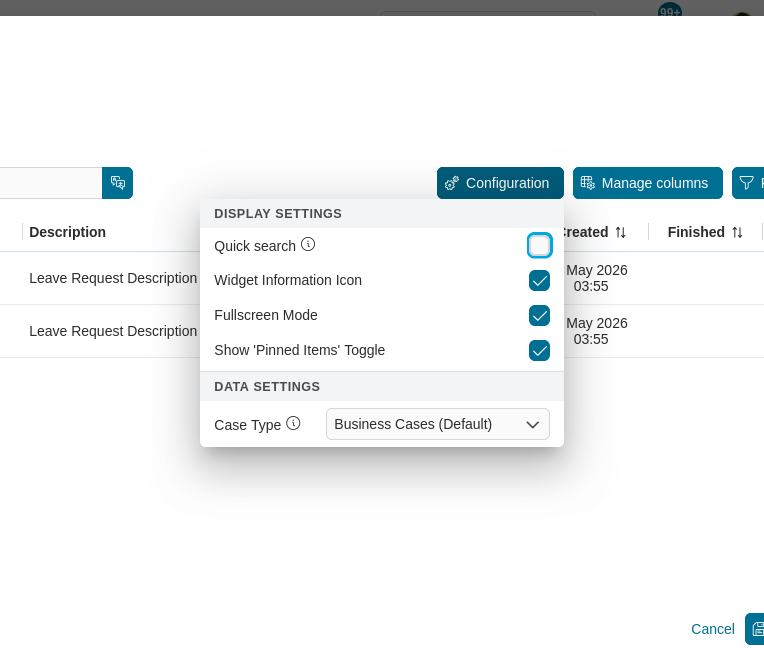The image size is (764, 648).
Task: Click the search input field
Action: pyautogui.click(x=51, y=183)
